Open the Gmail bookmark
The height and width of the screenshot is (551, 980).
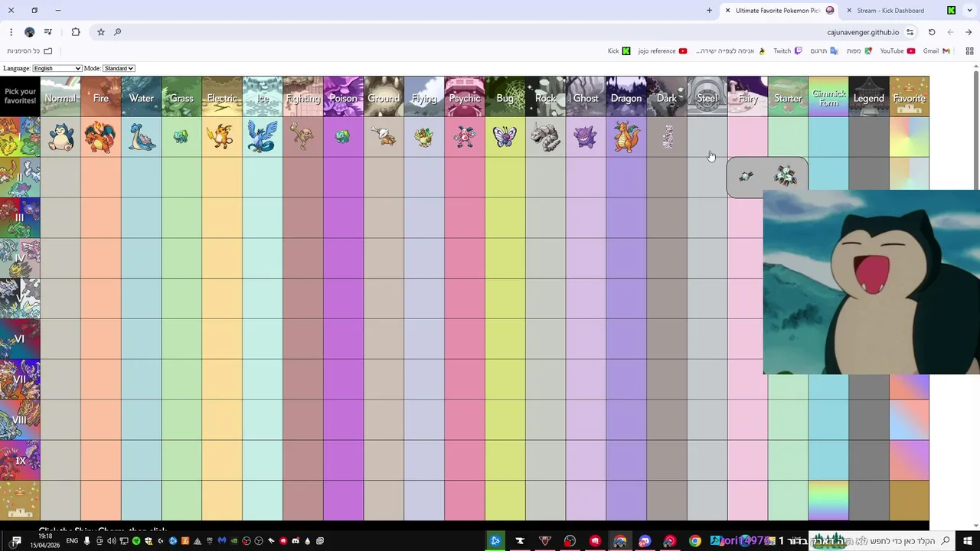[936, 51]
